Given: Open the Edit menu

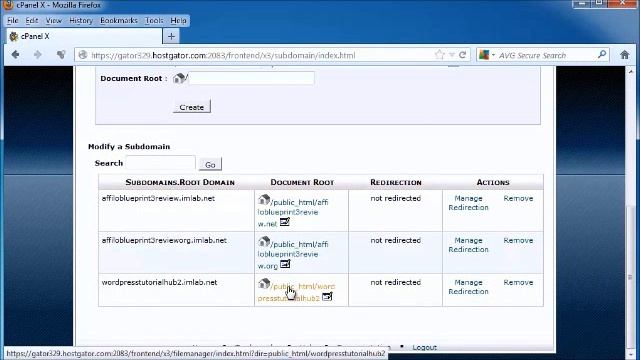Looking at the screenshot, I should coord(32,20).
